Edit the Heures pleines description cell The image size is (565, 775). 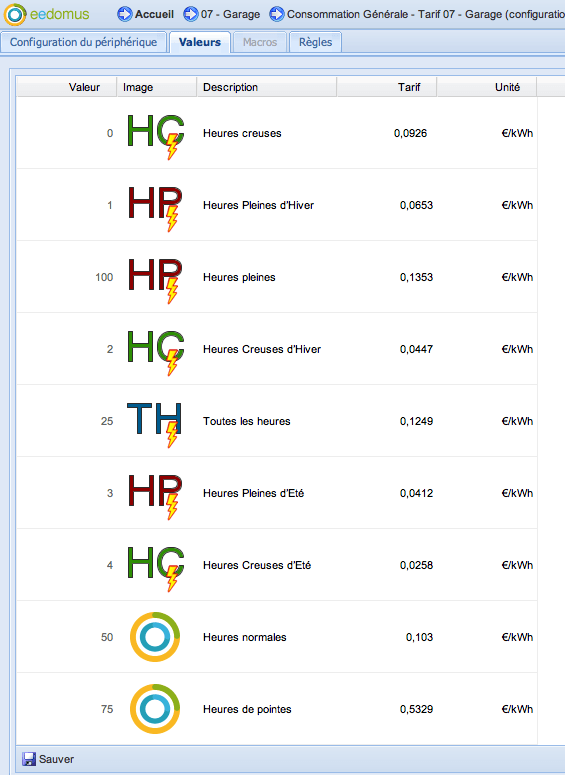click(x=267, y=277)
